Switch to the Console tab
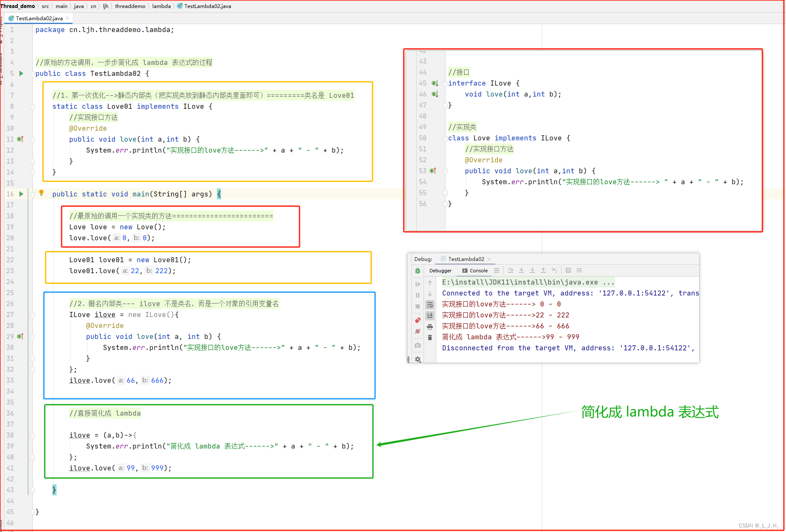786x532 pixels. pyautogui.click(x=475, y=271)
